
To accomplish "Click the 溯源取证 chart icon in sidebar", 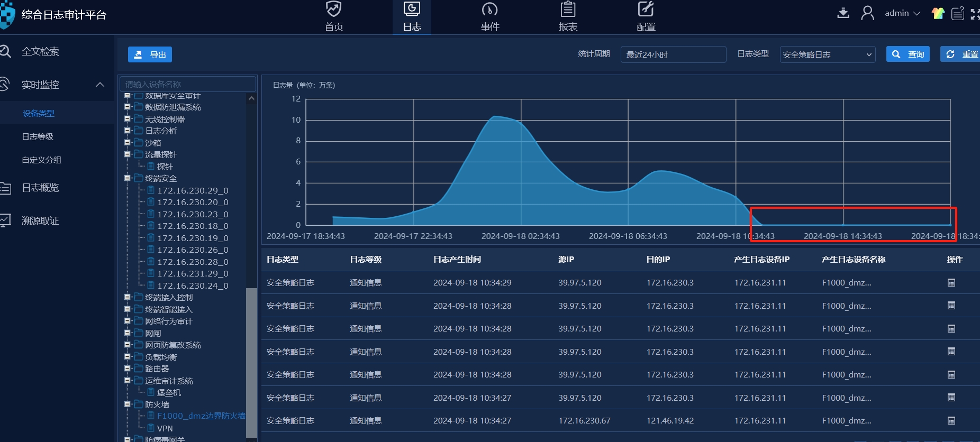I will (5, 220).
